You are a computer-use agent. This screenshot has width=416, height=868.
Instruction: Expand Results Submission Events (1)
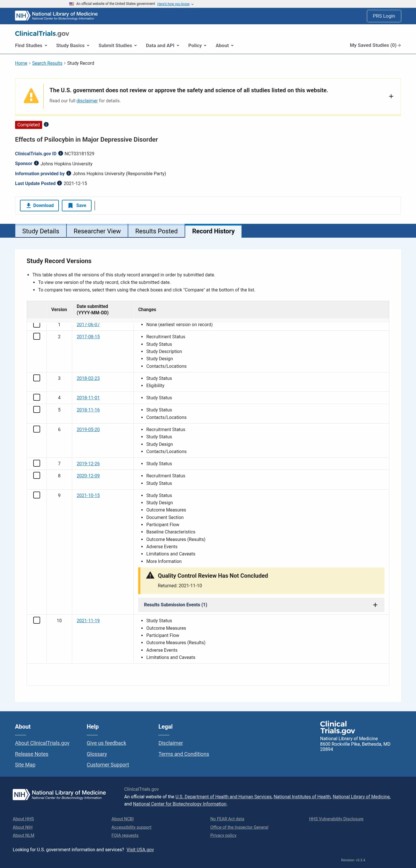[261, 605]
